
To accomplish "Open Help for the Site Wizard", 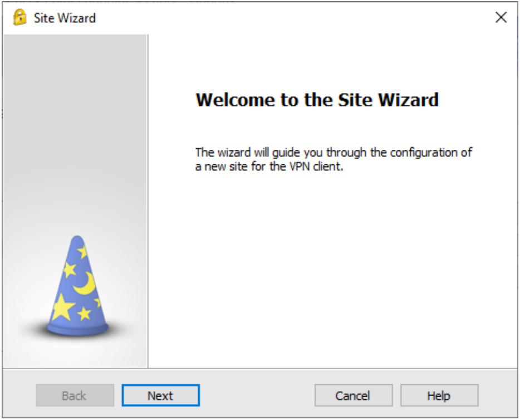I will pos(439,395).
